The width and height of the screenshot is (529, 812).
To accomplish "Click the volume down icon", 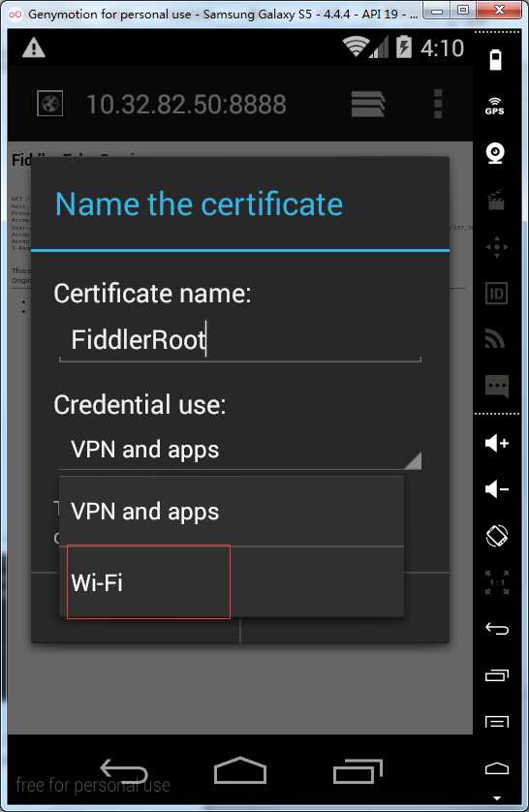I will tap(496, 489).
